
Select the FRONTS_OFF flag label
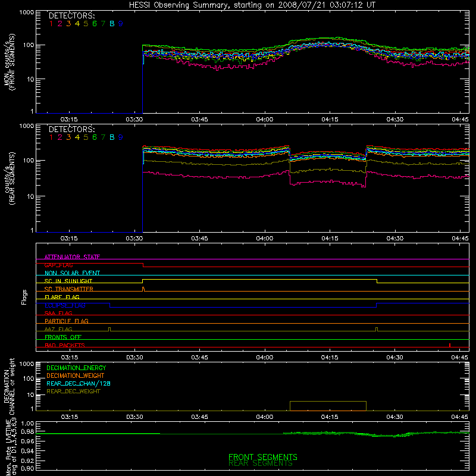(63, 337)
